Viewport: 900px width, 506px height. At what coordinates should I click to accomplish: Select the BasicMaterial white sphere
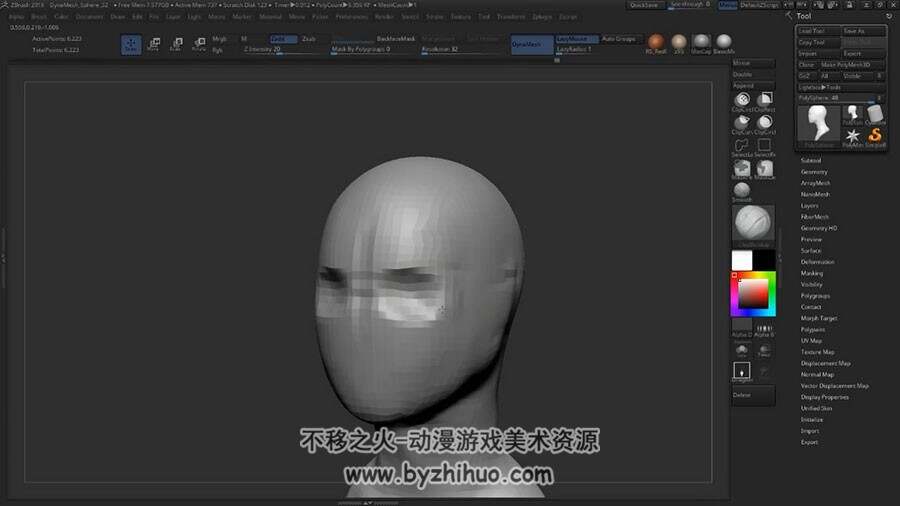[x=724, y=42]
